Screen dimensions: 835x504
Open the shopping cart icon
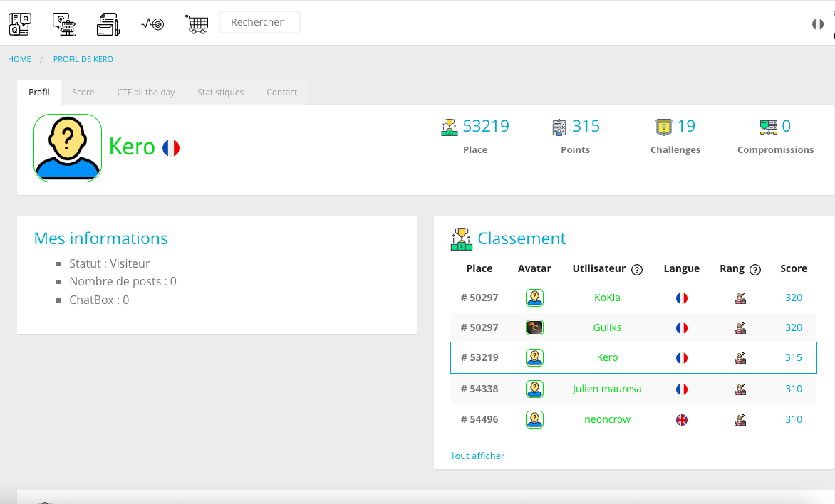coord(197,24)
